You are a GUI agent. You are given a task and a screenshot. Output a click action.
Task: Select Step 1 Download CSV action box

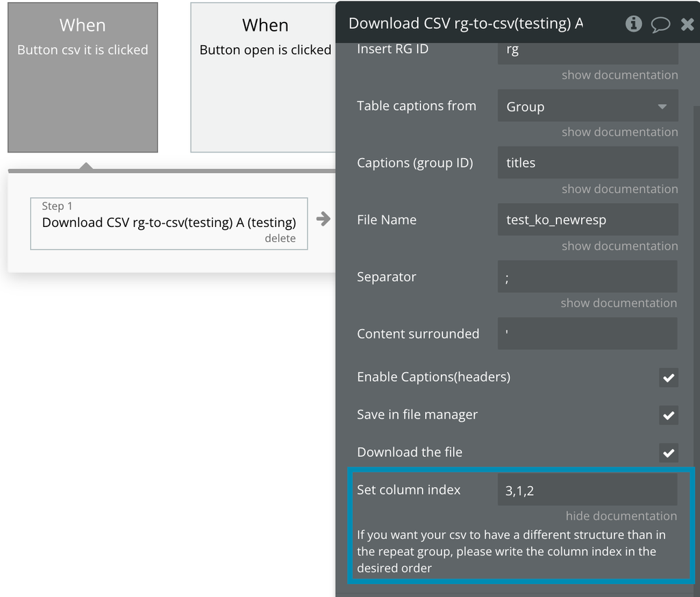click(169, 222)
